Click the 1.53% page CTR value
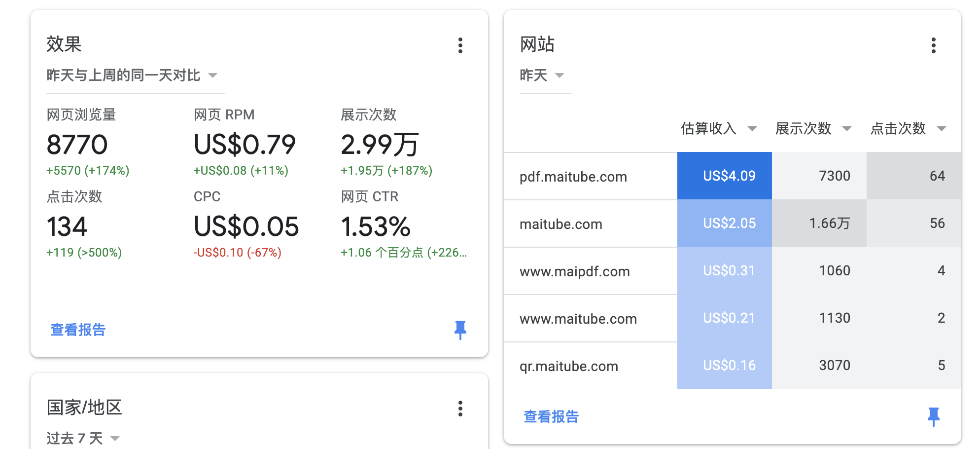Screen dimensions: 980x449 (x=376, y=226)
